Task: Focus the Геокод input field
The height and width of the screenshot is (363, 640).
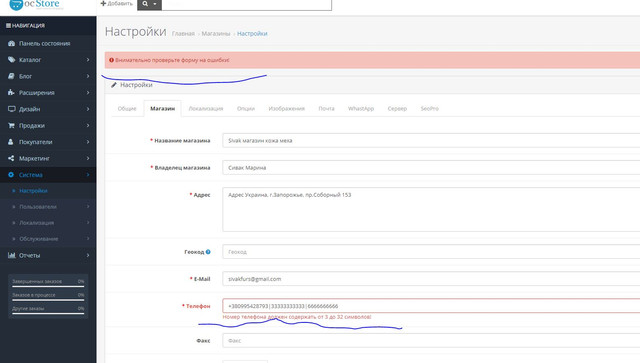Action: 431,252
